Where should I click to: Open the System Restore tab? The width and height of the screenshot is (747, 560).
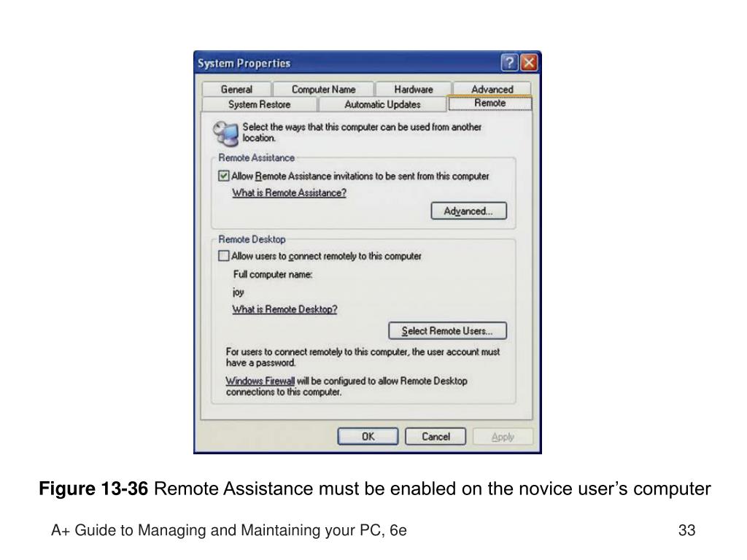click(259, 104)
